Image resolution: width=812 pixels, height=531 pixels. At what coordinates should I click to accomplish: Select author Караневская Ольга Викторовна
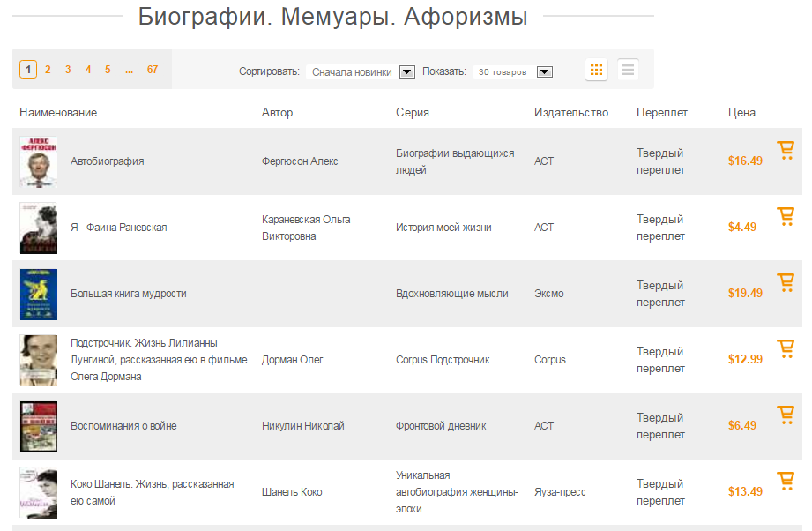click(x=306, y=228)
